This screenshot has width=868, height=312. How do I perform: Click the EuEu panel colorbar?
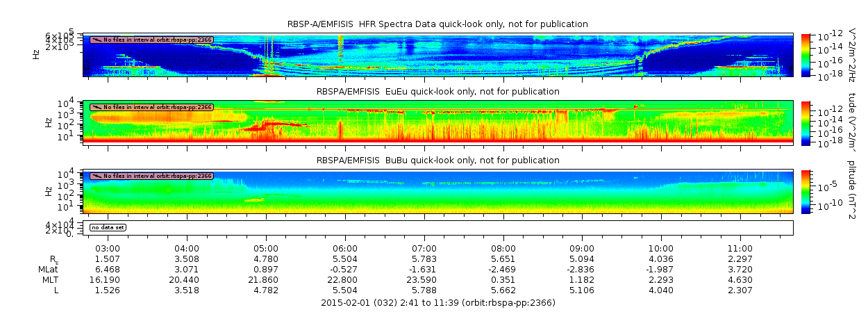[806, 122]
